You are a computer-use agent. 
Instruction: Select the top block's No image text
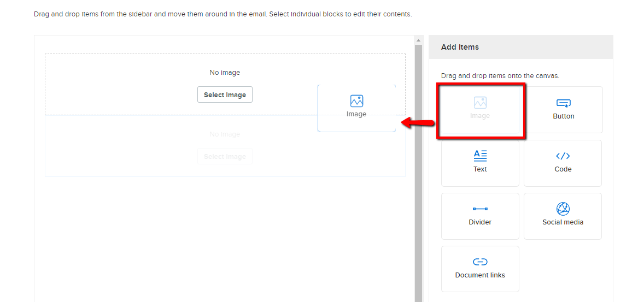click(x=225, y=73)
